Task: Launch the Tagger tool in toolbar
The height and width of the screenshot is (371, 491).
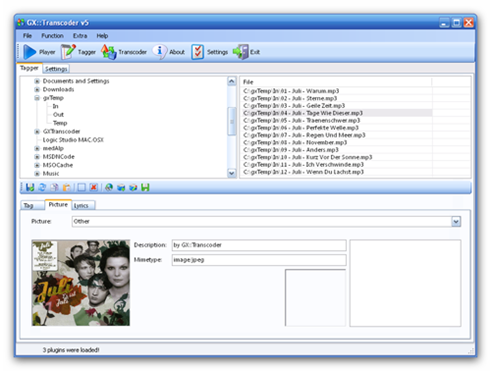Action: (x=78, y=52)
